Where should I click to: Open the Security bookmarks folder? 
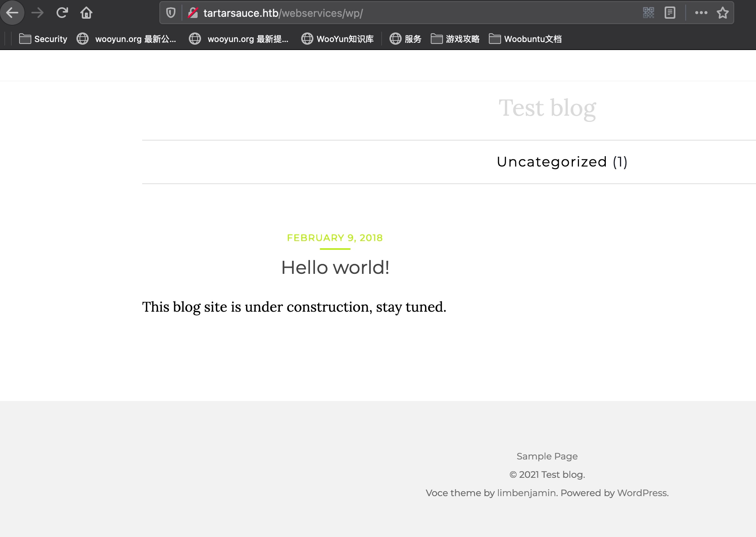click(43, 39)
